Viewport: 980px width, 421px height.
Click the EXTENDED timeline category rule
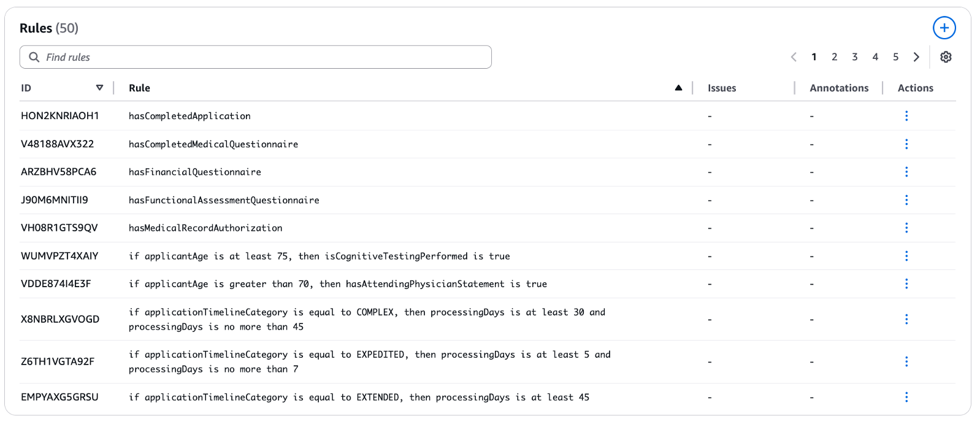coord(359,397)
